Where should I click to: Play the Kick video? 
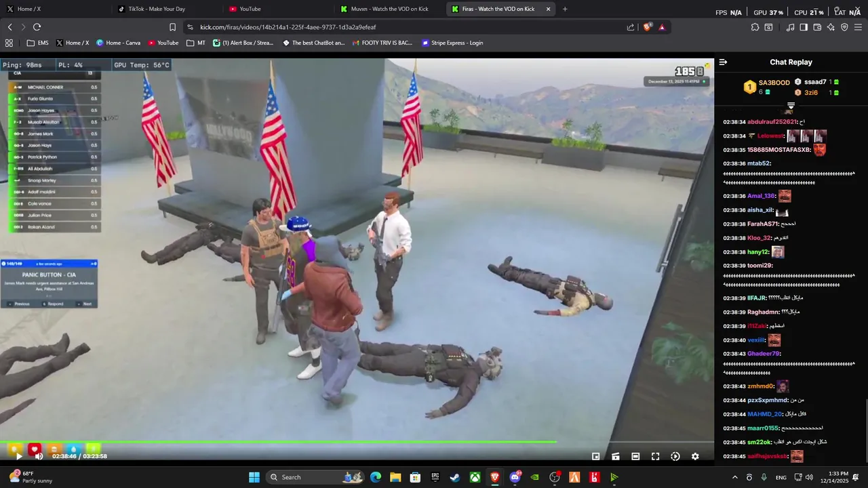(x=19, y=456)
